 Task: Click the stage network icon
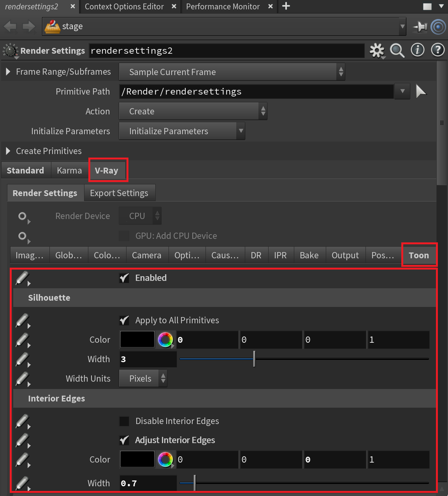tap(52, 26)
